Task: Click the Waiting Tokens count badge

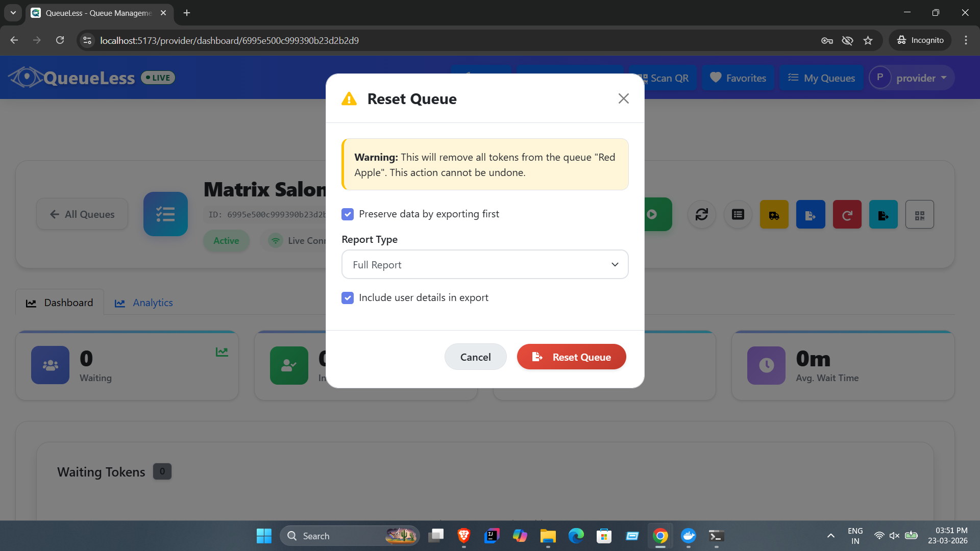Action: click(162, 471)
